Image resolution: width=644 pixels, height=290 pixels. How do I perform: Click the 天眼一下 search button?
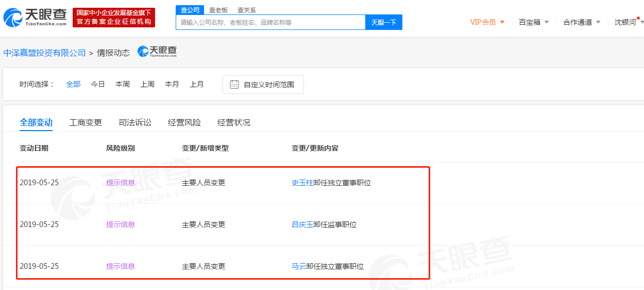384,22
